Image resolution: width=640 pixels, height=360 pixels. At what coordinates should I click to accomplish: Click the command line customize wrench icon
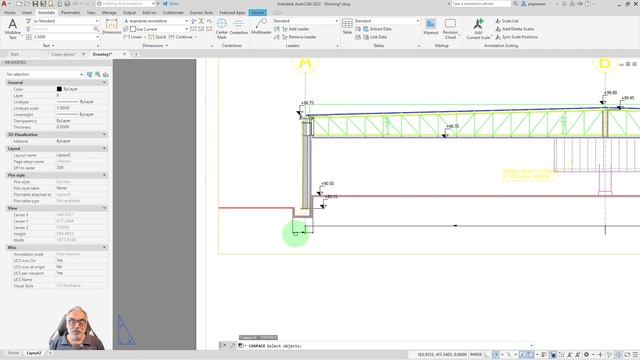point(232,345)
